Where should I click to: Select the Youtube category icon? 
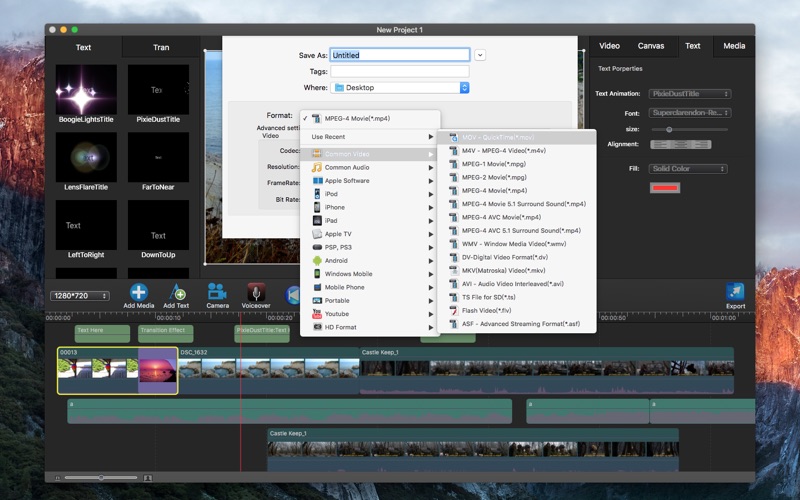coord(317,314)
